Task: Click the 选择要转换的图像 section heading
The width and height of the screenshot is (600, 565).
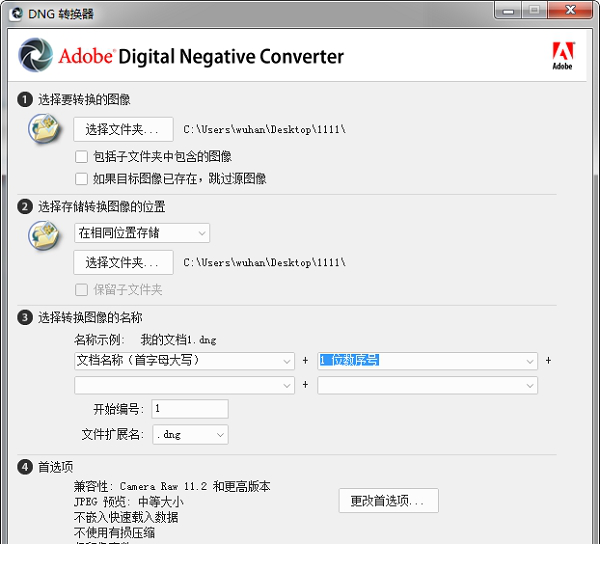Action: coord(84,100)
